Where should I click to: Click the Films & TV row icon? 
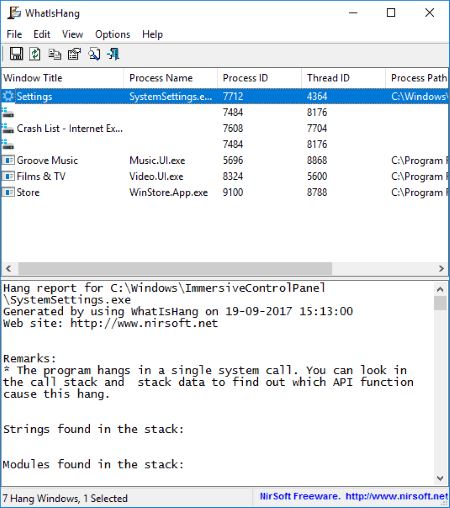pyautogui.click(x=8, y=176)
